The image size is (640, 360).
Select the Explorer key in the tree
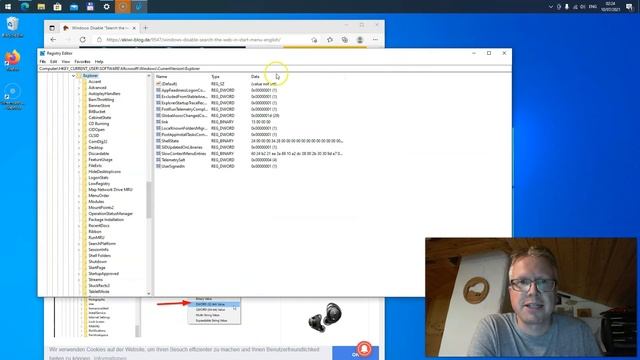[x=90, y=76]
